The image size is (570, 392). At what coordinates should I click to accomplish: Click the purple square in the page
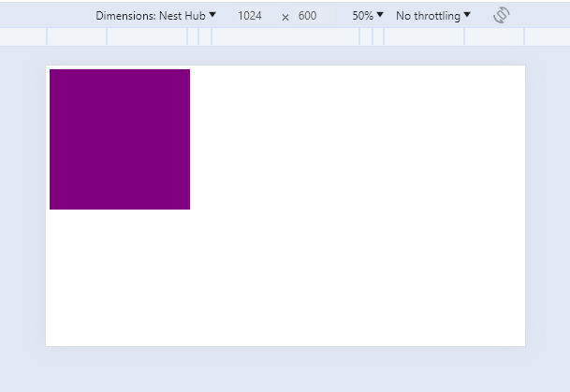120,139
